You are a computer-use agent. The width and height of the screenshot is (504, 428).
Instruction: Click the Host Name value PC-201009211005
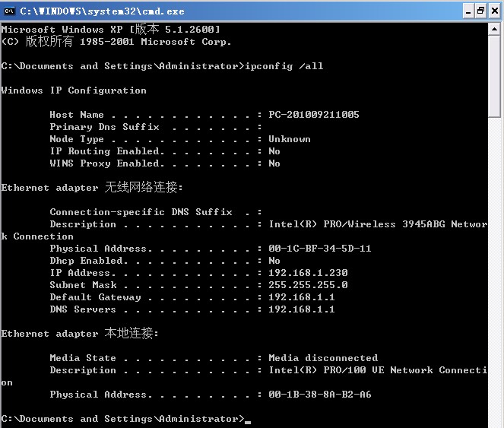(313, 115)
